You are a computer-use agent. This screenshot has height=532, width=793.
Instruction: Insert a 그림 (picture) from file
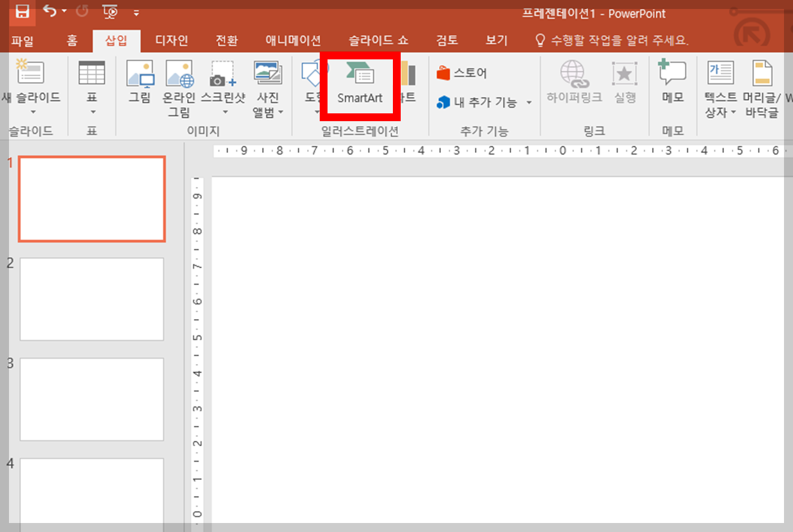(140, 84)
